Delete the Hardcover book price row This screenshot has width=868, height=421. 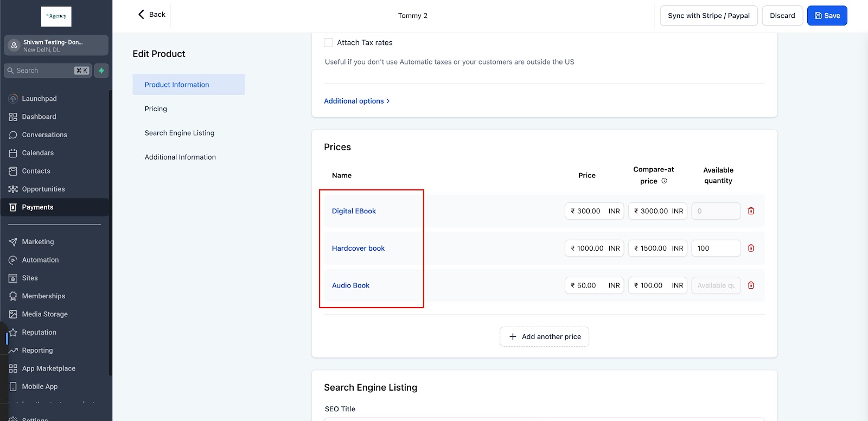751,248
